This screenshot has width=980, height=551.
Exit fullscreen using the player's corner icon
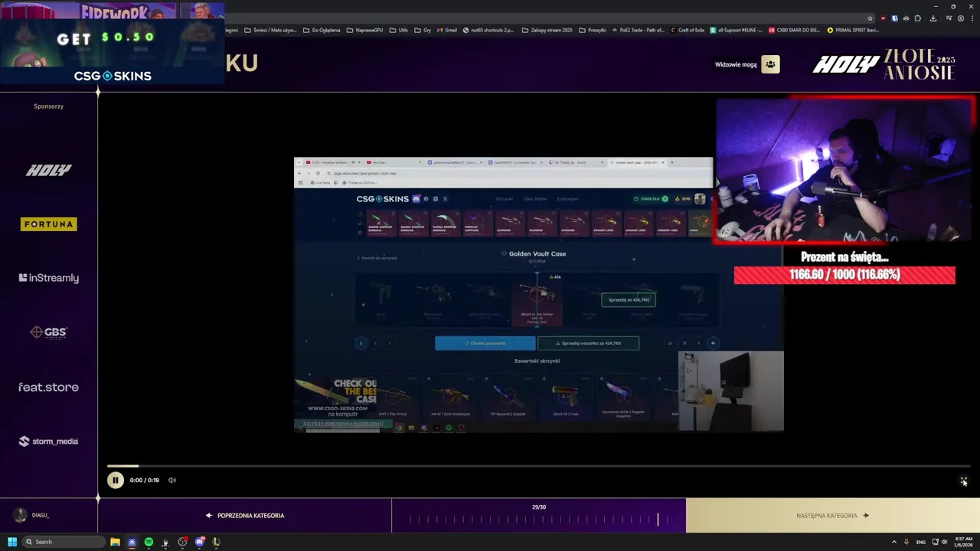(x=964, y=481)
